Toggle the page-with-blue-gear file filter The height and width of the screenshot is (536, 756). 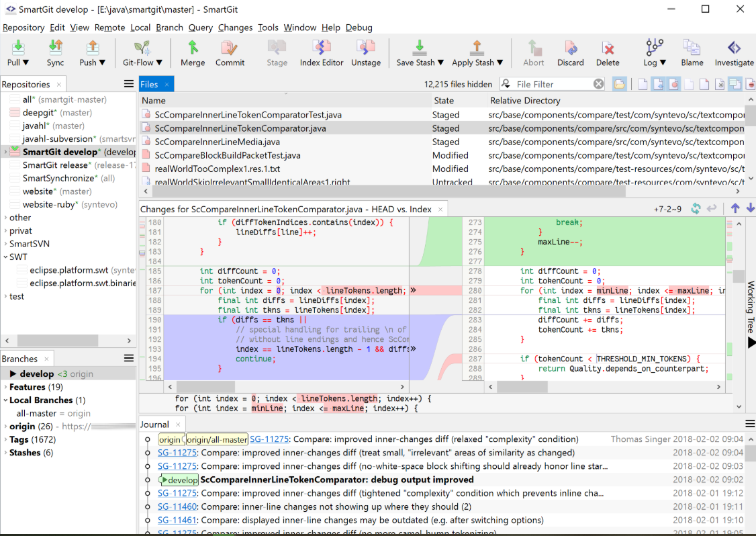pyautogui.click(x=658, y=84)
